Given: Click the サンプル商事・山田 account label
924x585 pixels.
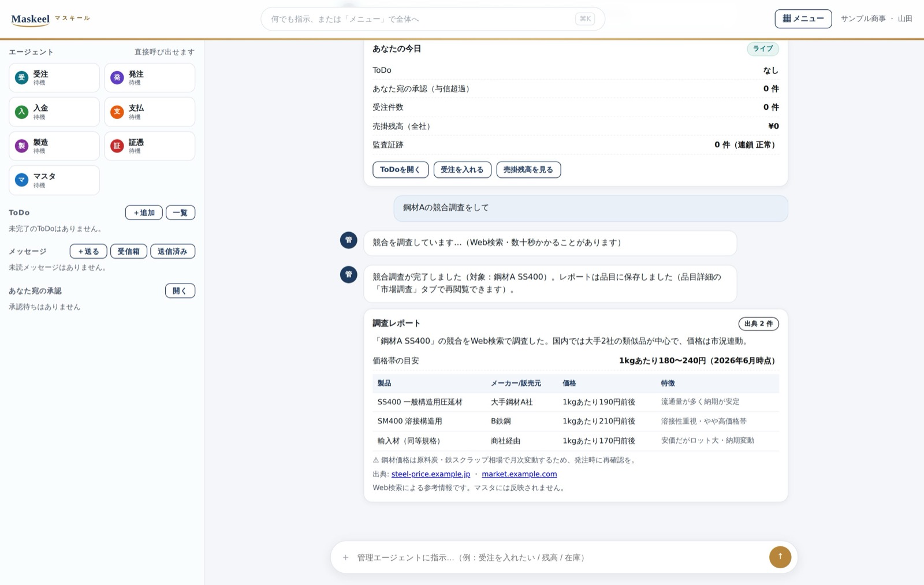Looking at the screenshot, I should tap(876, 18).
